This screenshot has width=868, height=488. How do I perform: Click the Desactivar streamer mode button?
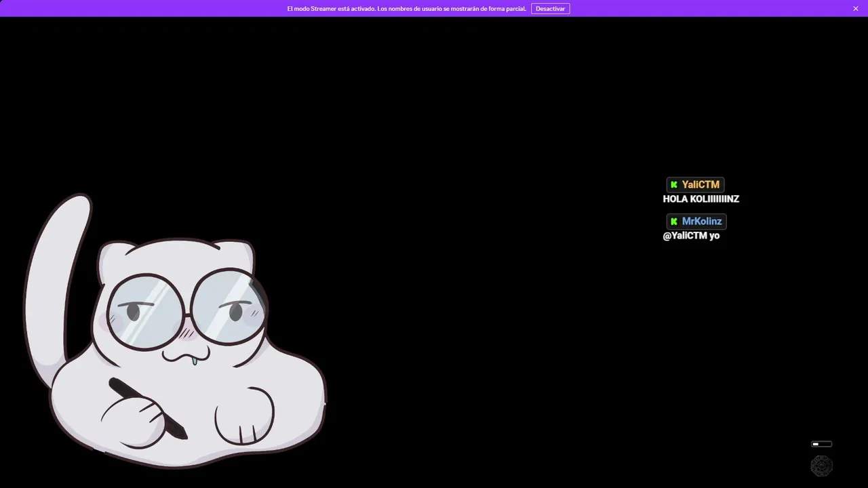tap(550, 9)
